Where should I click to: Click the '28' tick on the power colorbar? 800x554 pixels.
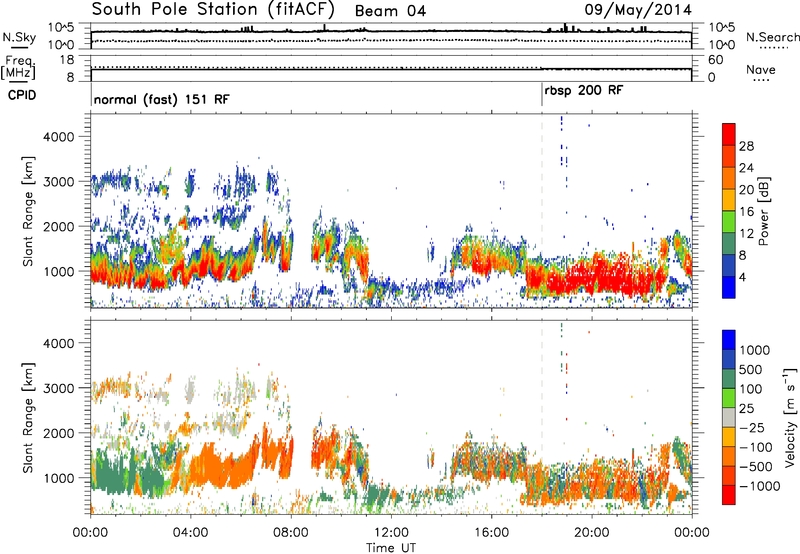point(746,146)
